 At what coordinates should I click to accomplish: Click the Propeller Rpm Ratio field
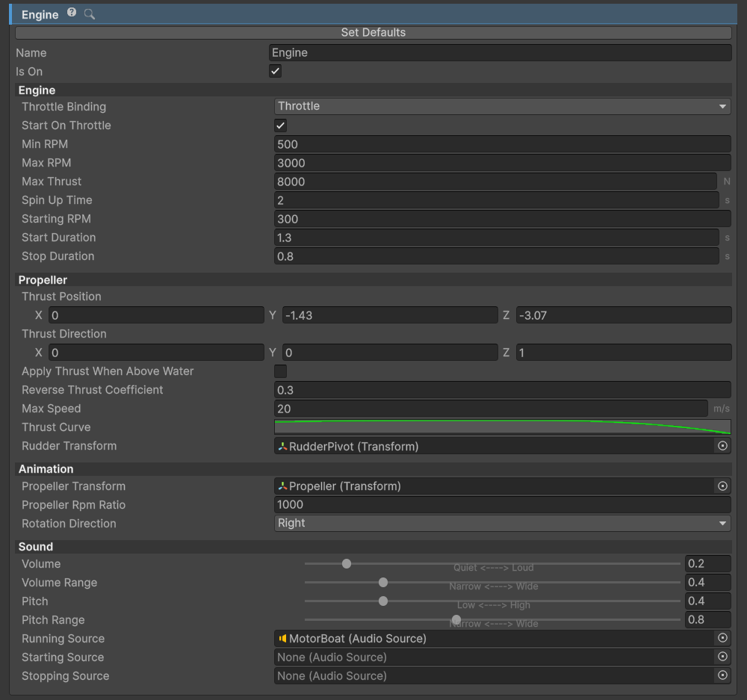pyautogui.click(x=503, y=504)
